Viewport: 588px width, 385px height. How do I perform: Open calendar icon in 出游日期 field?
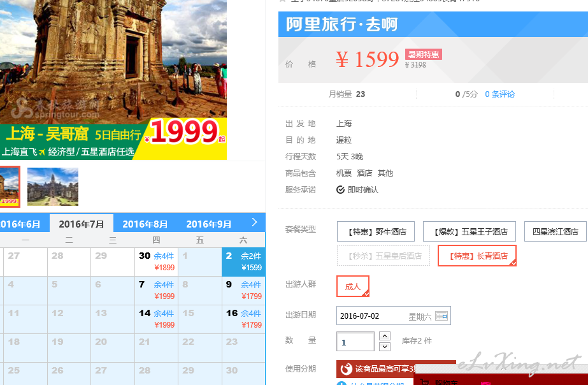pos(441,316)
